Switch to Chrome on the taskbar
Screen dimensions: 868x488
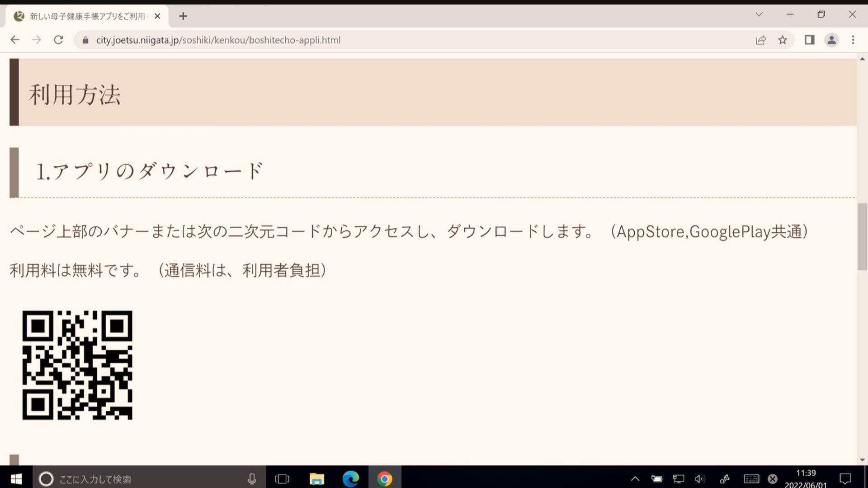[385, 479]
